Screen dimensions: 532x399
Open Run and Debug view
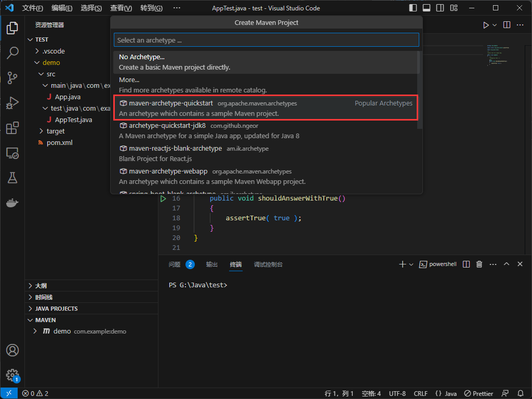click(x=12, y=103)
